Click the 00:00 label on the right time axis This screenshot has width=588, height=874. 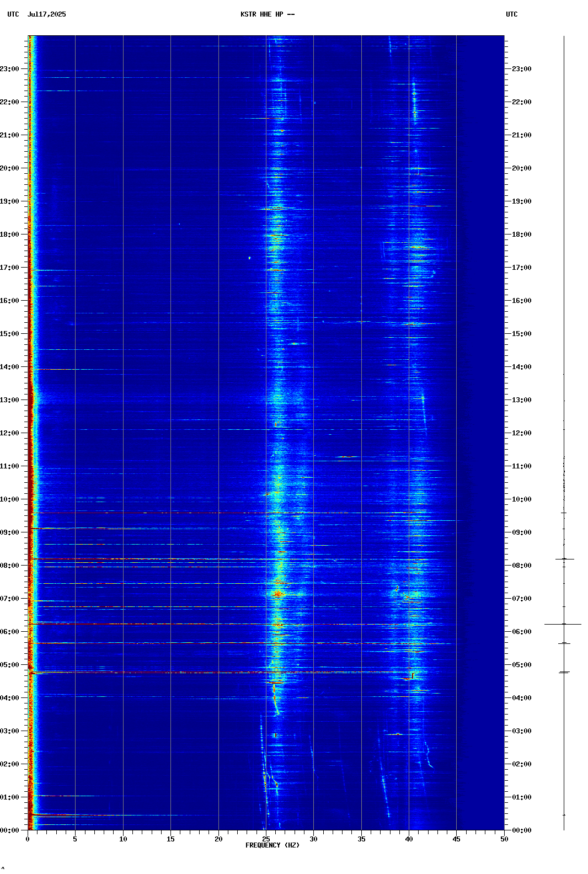[x=522, y=830]
